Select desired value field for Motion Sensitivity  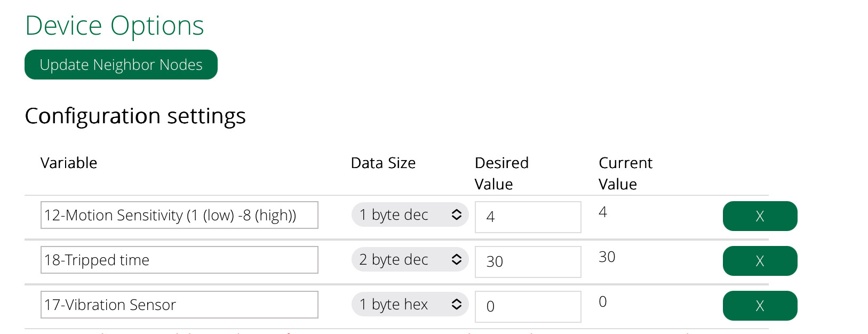pyautogui.click(x=528, y=217)
